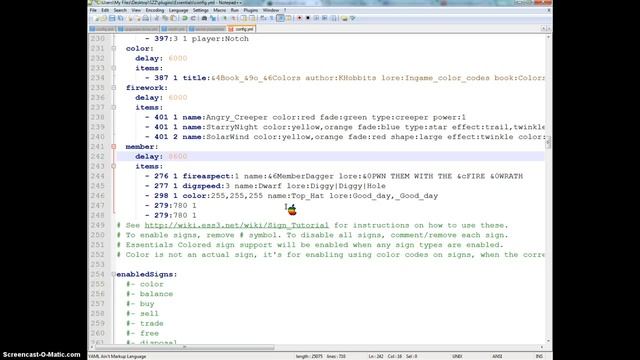Image resolution: width=640 pixels, height=360 pixels.
Task: Collapse items: fold marker at line 243
Action: [114, 166]
